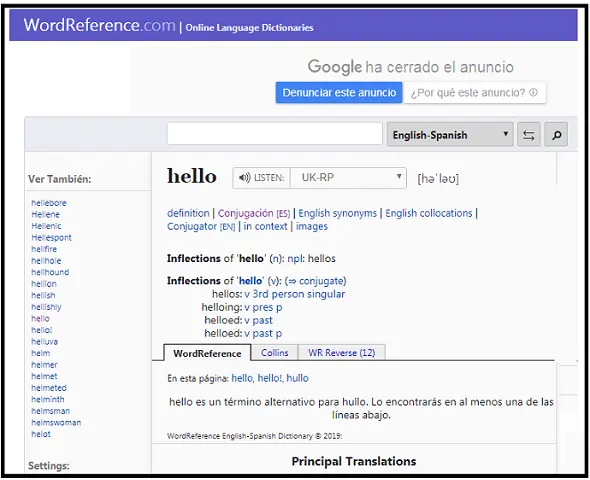Open hellhole in Ver También list
Viewport: 590px width, 480px height.
46,261
